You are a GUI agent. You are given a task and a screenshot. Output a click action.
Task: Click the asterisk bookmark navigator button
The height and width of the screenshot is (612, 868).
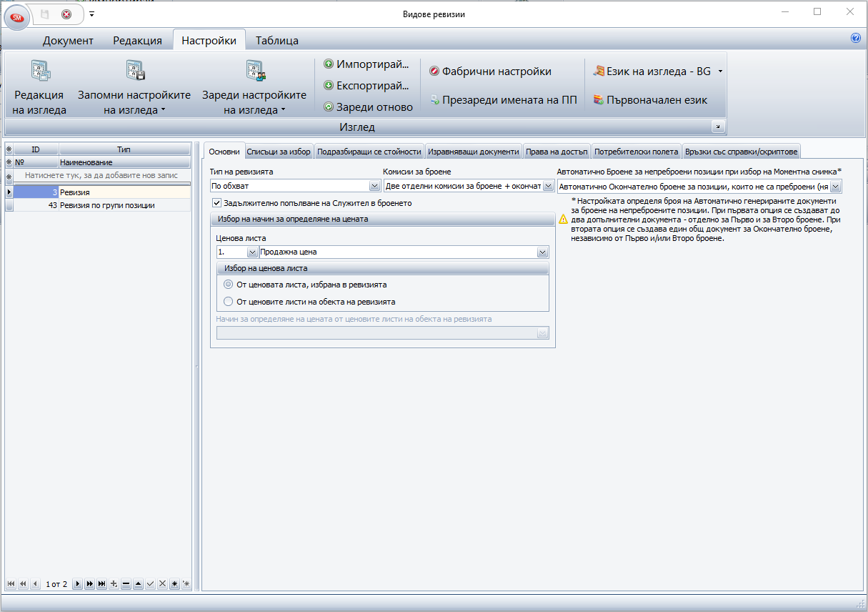[x=175, y=584]
